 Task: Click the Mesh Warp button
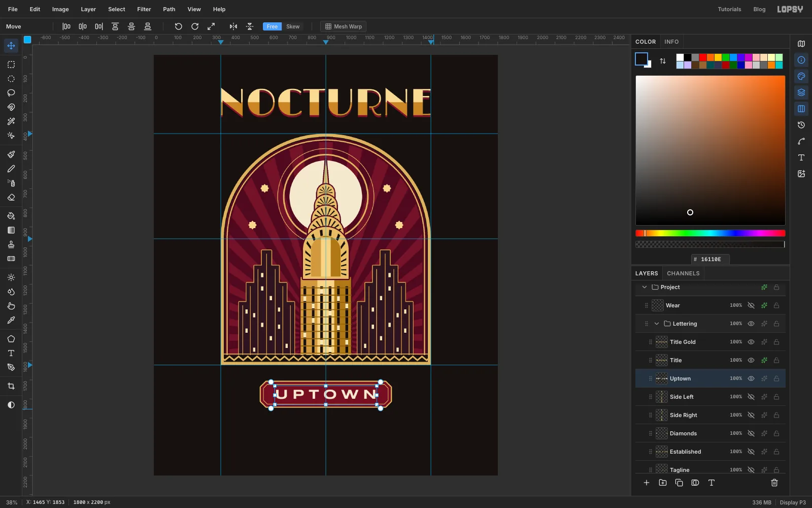pos(344,26)
